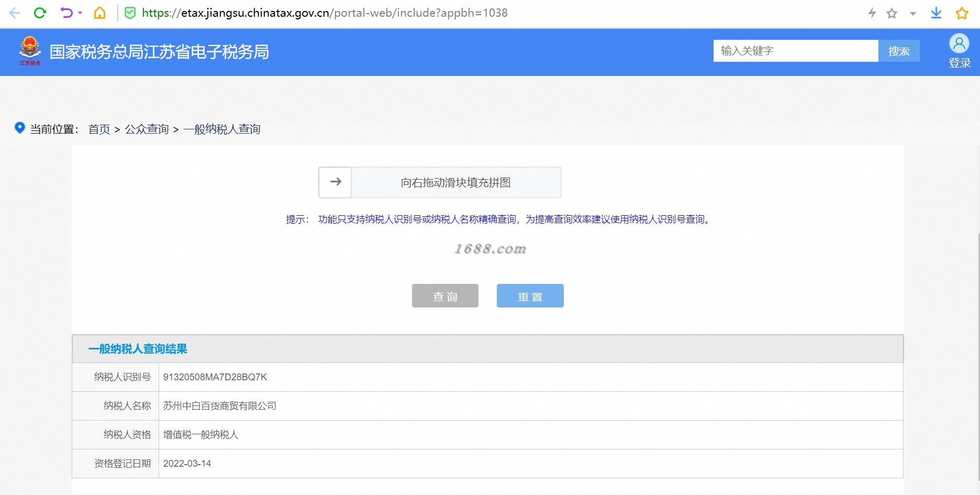This screenshot has height=495, width=980.
Task: Open the browser downloads icon
Action: tap(937, 13)
